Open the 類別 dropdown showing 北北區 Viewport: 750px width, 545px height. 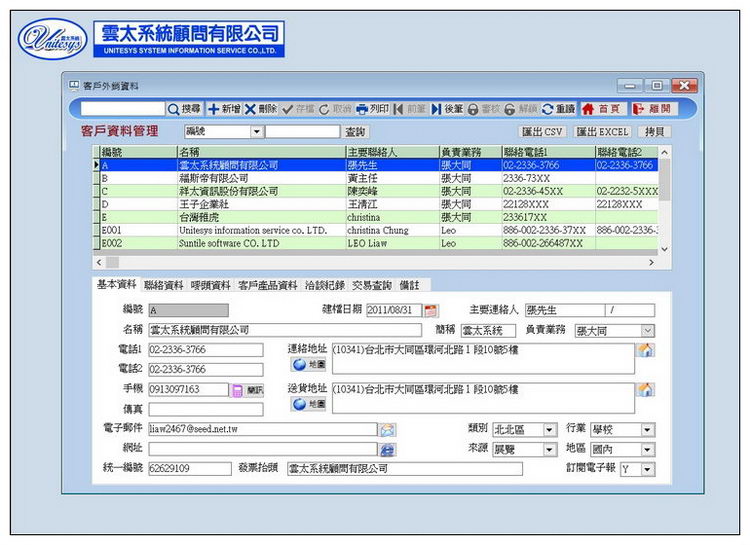[550, 430]
